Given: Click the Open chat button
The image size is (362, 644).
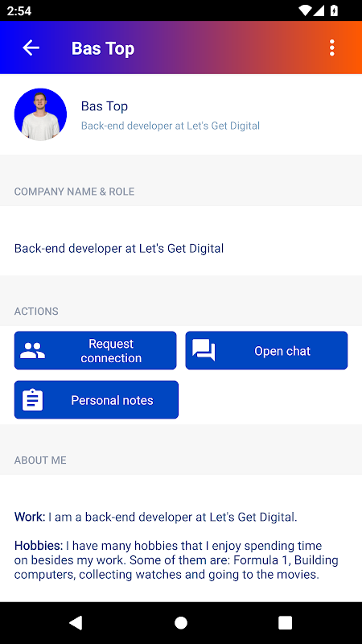Looking at the screenshot, I should point(266,350).
